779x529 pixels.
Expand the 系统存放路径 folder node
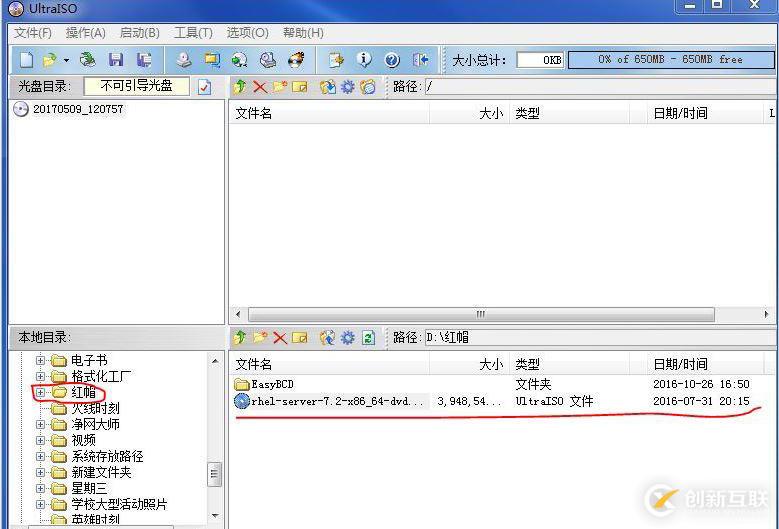click(x=41, y=456)
